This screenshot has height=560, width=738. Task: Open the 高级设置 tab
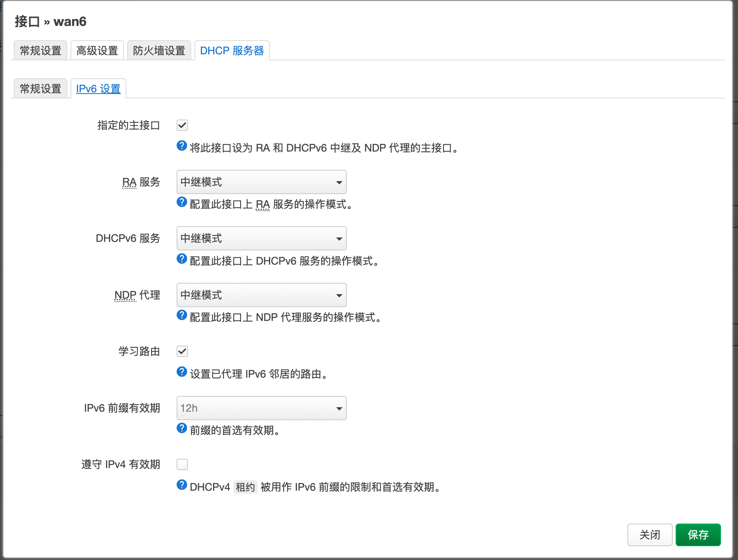97,50
